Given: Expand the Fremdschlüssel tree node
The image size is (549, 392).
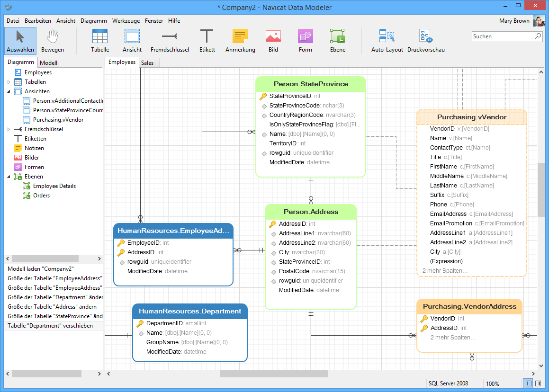Looking at the screenshot, I should [x=9, y=129].
